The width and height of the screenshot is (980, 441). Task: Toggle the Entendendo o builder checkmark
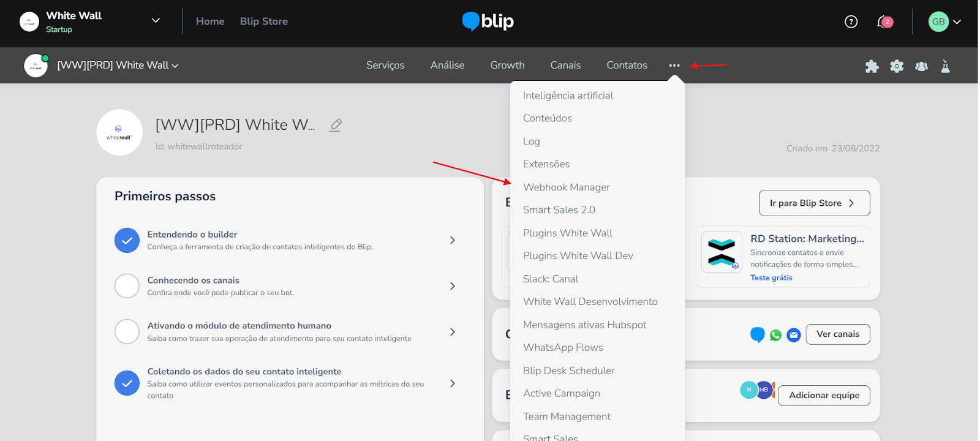click(127, 240)
